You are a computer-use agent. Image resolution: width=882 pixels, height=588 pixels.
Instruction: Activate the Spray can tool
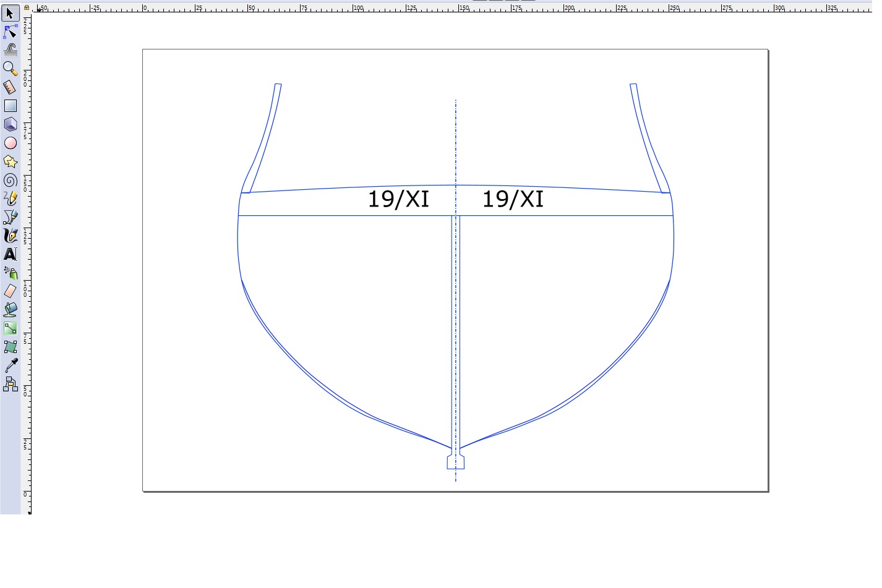click(x=10, y=273)
